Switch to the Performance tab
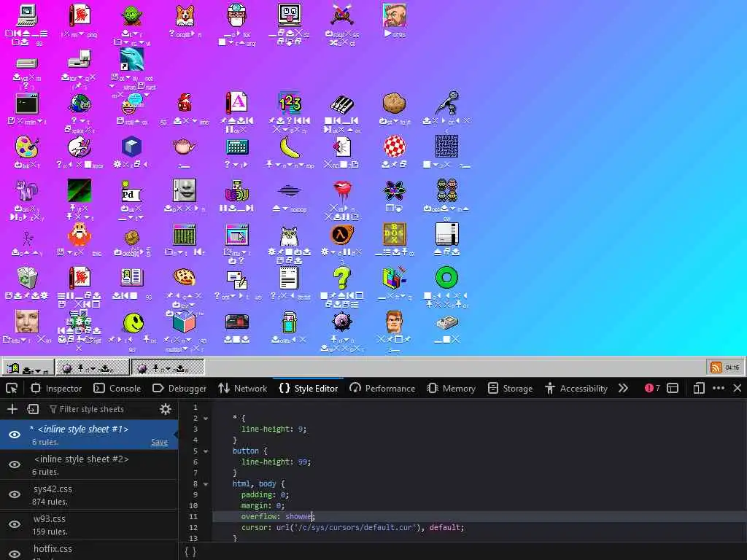747x560 pixels. [x=382, y=389]
